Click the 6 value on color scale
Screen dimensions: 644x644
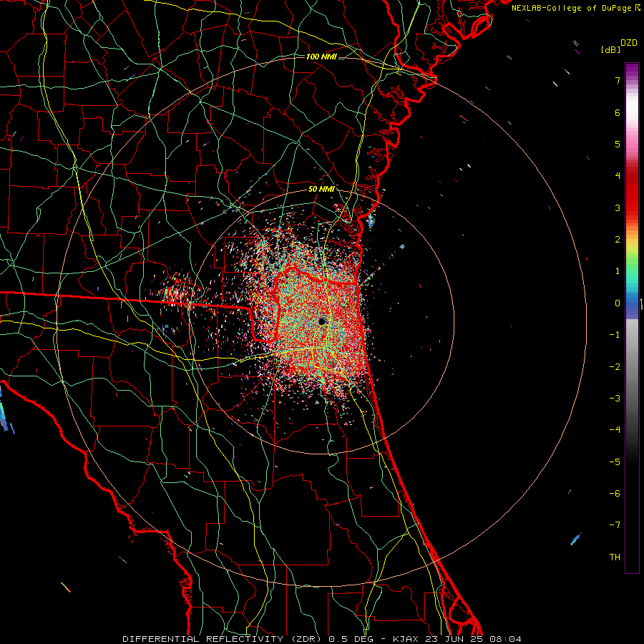pyautogui.click(x=618, y=112)
